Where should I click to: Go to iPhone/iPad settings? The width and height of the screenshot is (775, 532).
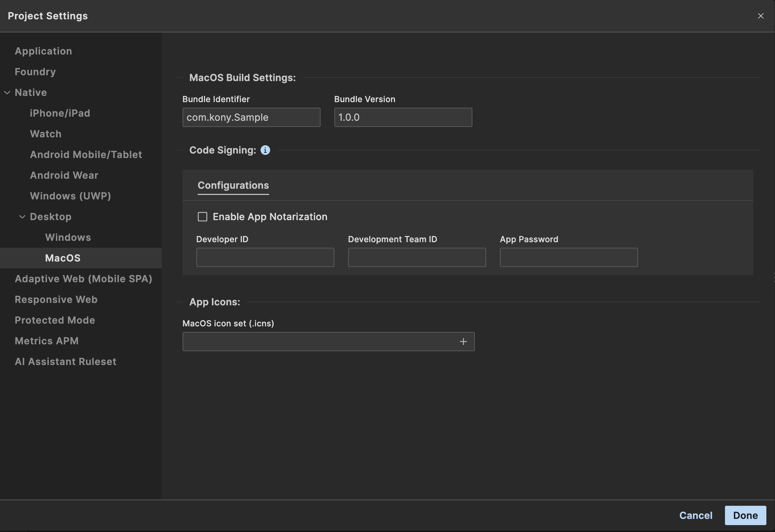pyautogui.click(x=60, y=113)
